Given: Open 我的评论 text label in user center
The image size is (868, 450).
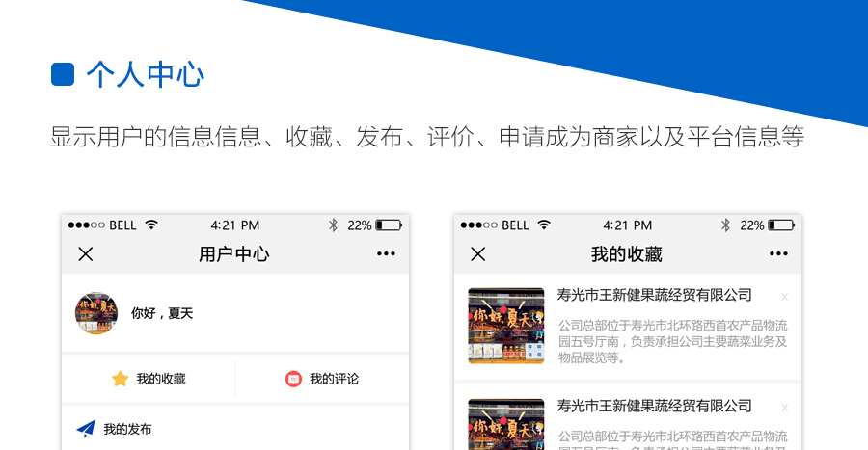Looking at the screenshot, I should [334, 379].
